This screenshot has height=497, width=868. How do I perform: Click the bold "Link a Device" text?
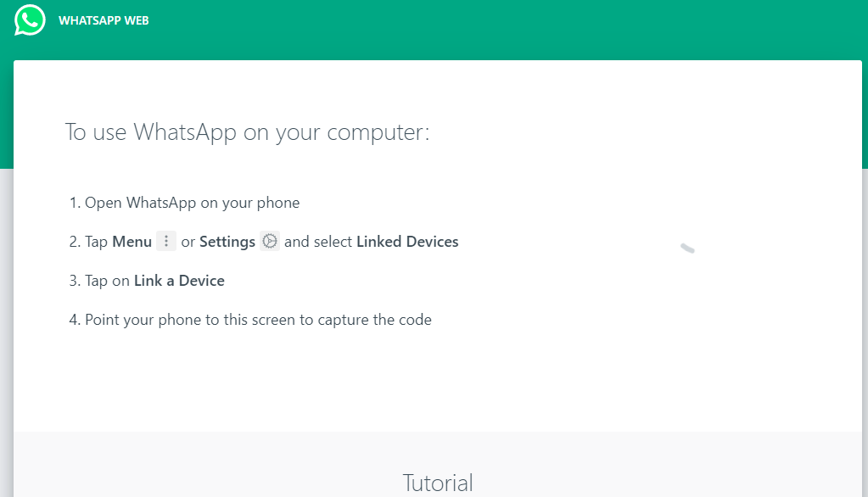(179, 281)
